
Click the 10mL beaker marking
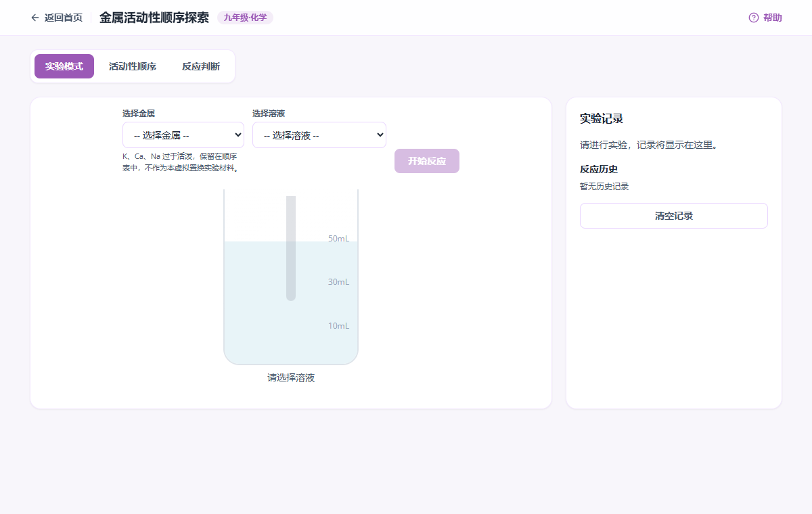(x=339, y=326)
